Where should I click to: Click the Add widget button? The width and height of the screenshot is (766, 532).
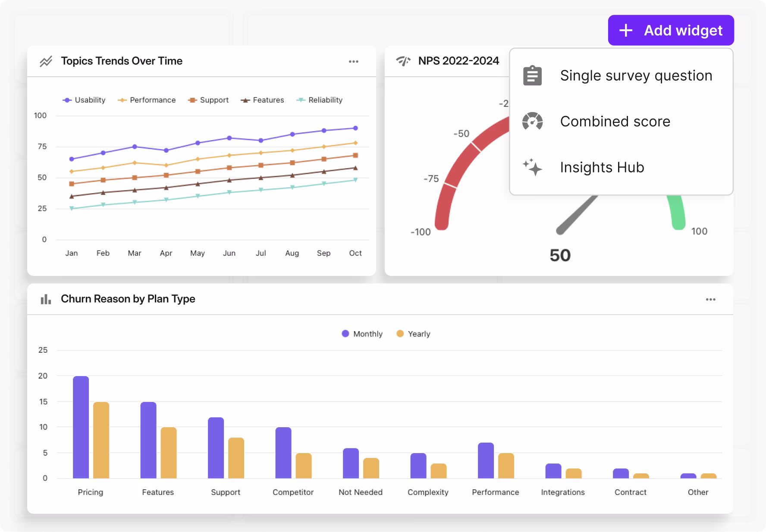click(x=671, y=30)
